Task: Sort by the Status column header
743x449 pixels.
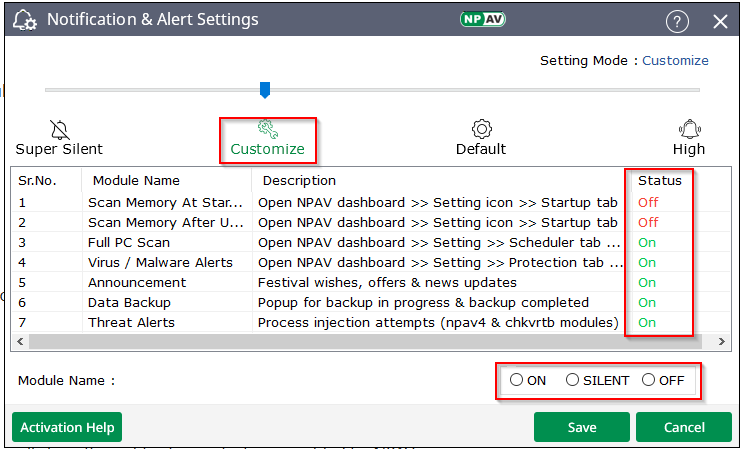Action: (659, 181)
